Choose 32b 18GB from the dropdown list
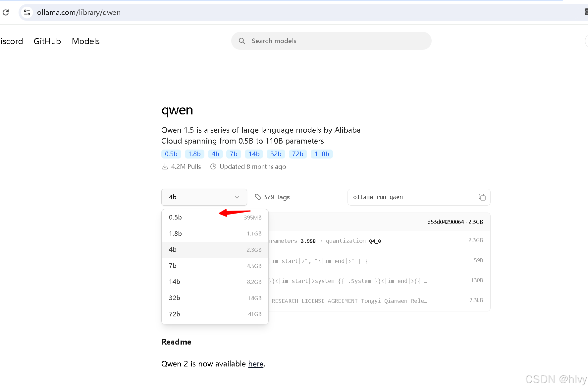 click(215, 298)
